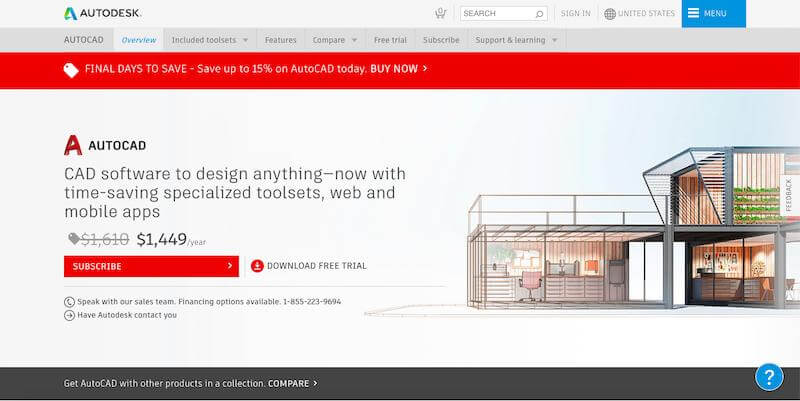Open the Included toolsets menu
The image size is (800, 401).
tap(204, 40)
